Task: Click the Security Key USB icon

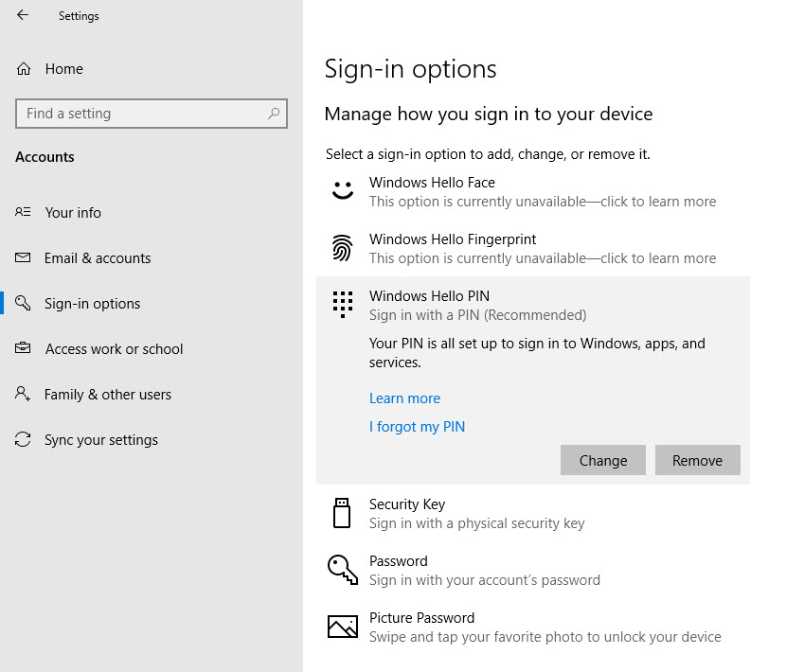Action: pyautogui.click(x=342, y=512)
